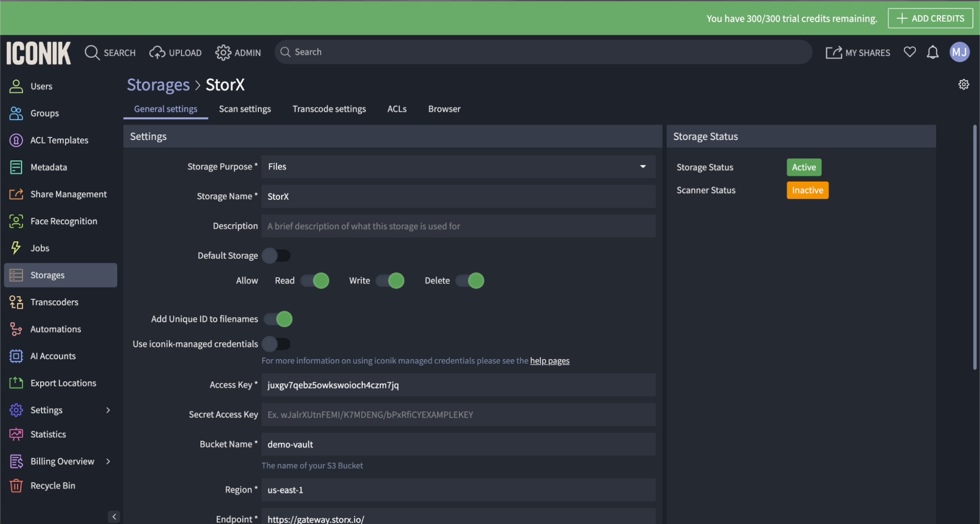
Task: Switch to the General settings tab
Action: [166, 109]
